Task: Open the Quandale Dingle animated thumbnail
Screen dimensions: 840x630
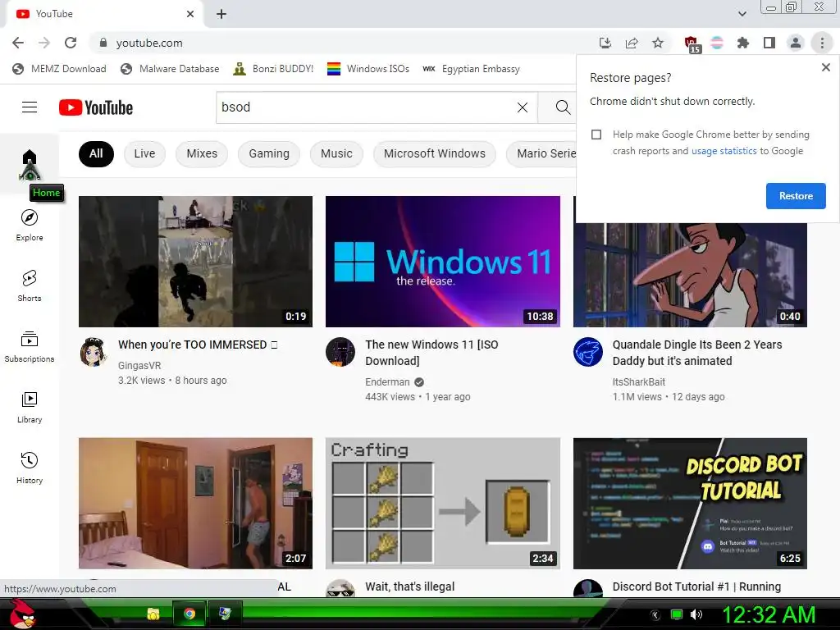Action: click(690, 275)
